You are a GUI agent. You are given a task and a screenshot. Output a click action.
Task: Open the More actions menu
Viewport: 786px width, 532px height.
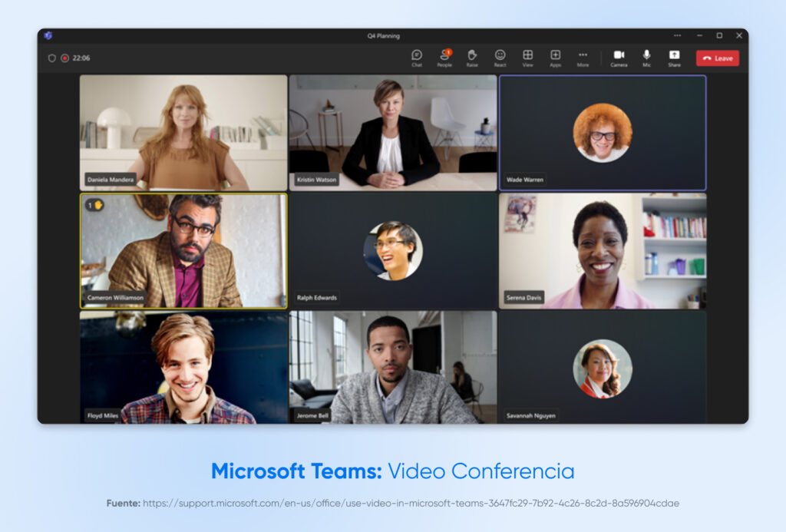coord(583,58)
